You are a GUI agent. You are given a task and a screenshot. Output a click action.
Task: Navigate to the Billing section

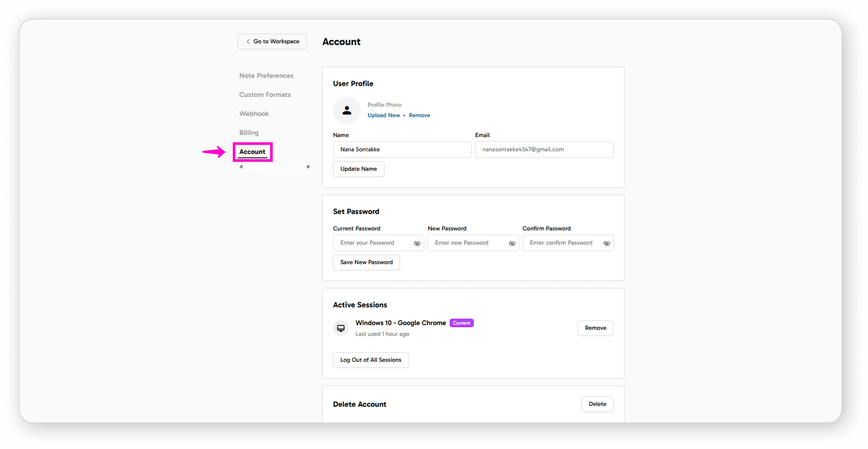[x=249, y=132]
